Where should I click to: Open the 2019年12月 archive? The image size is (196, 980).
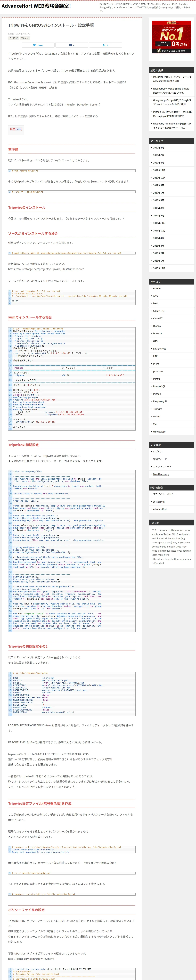[159, 170]
